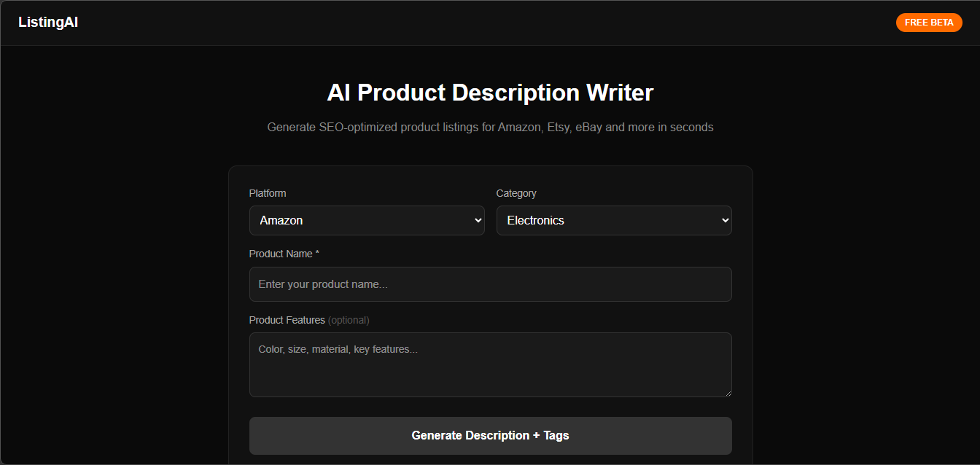Click Generate Description + Tags button
Image resolution: width=980 pixels, height=465 pixels.
(x=491, y=436)
